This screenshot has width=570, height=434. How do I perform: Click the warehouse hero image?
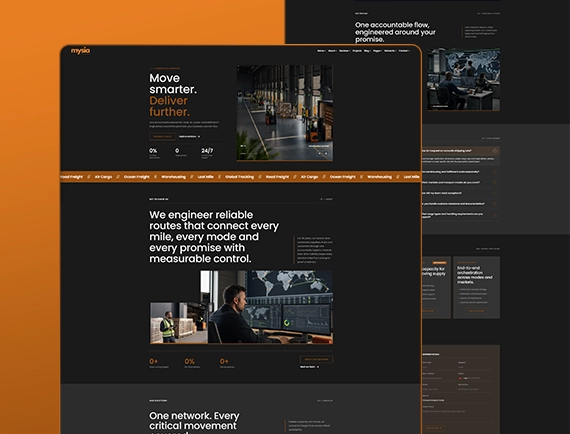click(285, 113)
